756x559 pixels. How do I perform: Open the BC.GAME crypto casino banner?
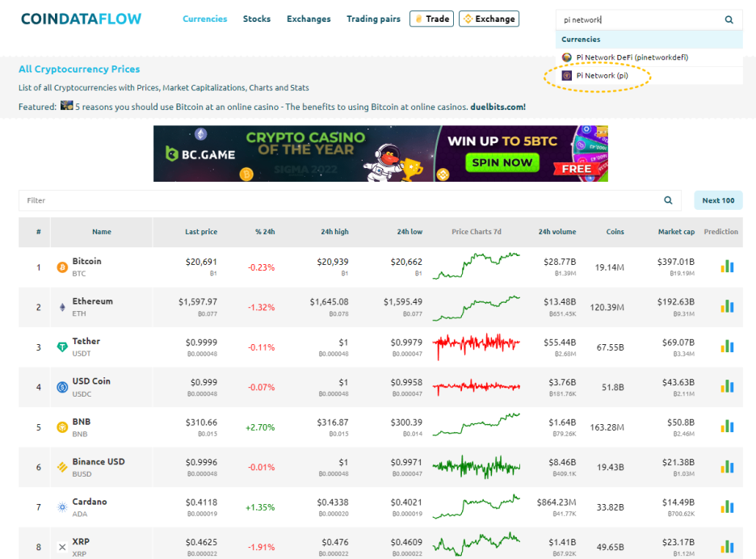click(x=381, y=153)
